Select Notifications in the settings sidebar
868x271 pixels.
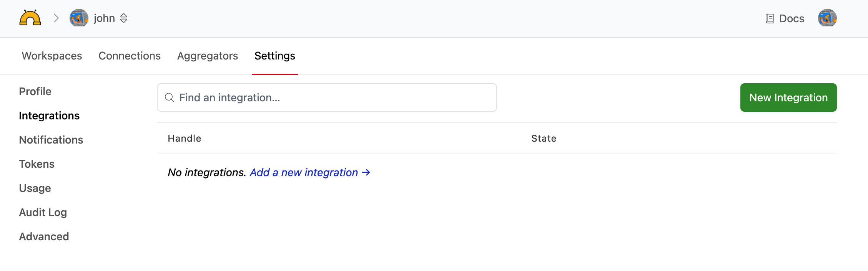[51, 140]
